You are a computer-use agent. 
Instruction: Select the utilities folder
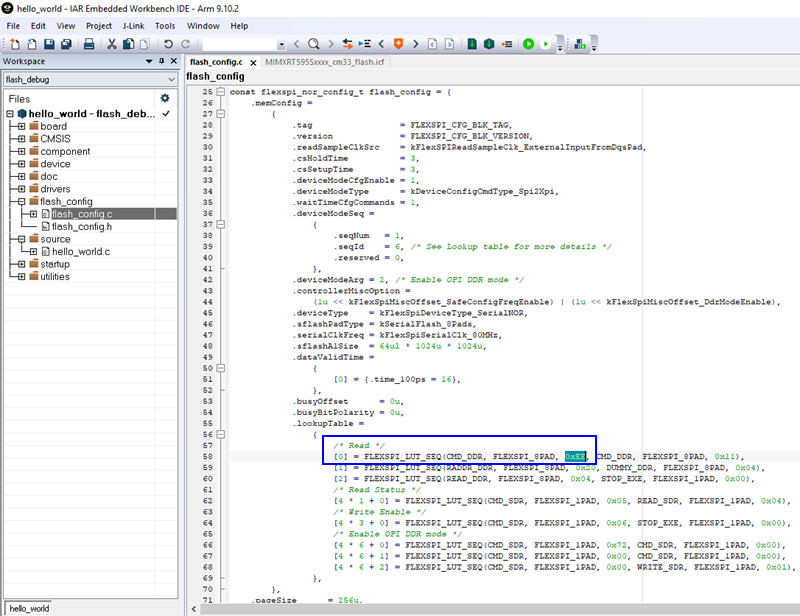coord(55,277)
